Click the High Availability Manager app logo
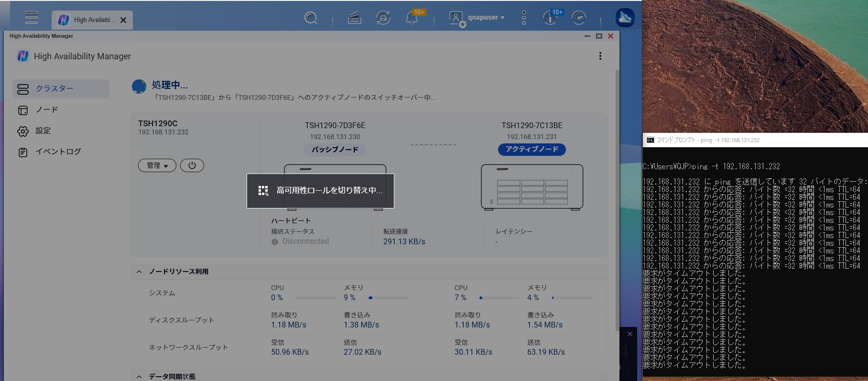This screenshot has width=868, height=381. 23,56
